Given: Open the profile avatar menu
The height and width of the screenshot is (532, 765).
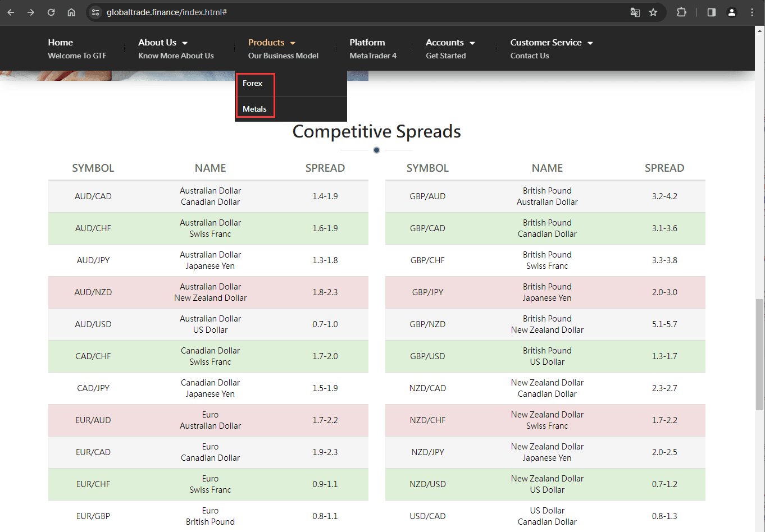Looking at the screenshot, I should pyautogui.click(x=732, y=12).
